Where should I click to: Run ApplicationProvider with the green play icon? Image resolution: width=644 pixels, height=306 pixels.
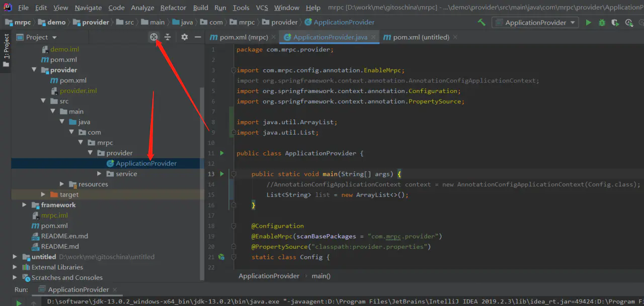(589, 23)
